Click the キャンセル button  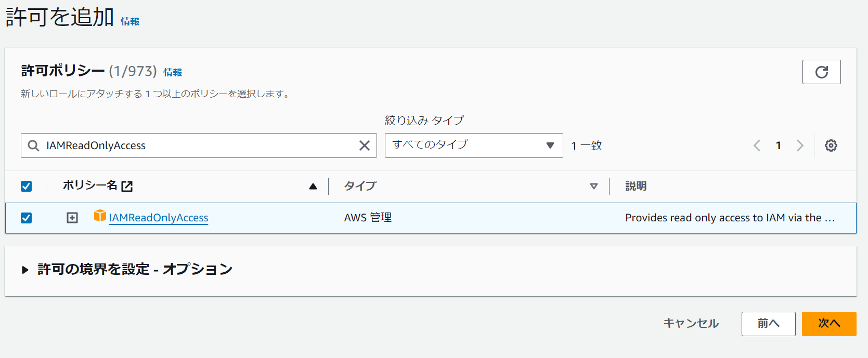[691, 323]
